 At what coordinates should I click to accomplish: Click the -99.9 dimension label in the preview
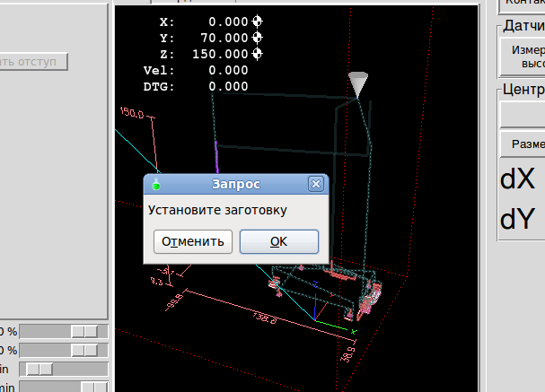(x=174, y=302)
